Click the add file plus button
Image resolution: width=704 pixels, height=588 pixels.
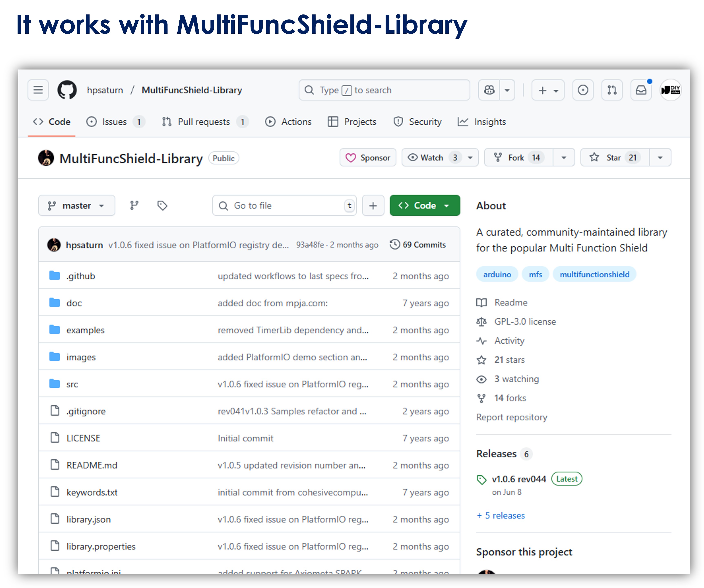pos(373,205)
